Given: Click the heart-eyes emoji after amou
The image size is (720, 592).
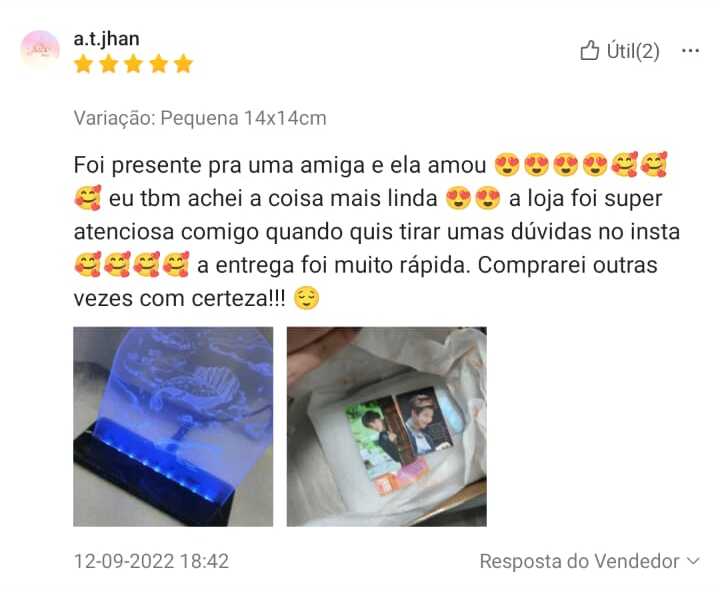Looking at the screenshot, I should (507, 164).
